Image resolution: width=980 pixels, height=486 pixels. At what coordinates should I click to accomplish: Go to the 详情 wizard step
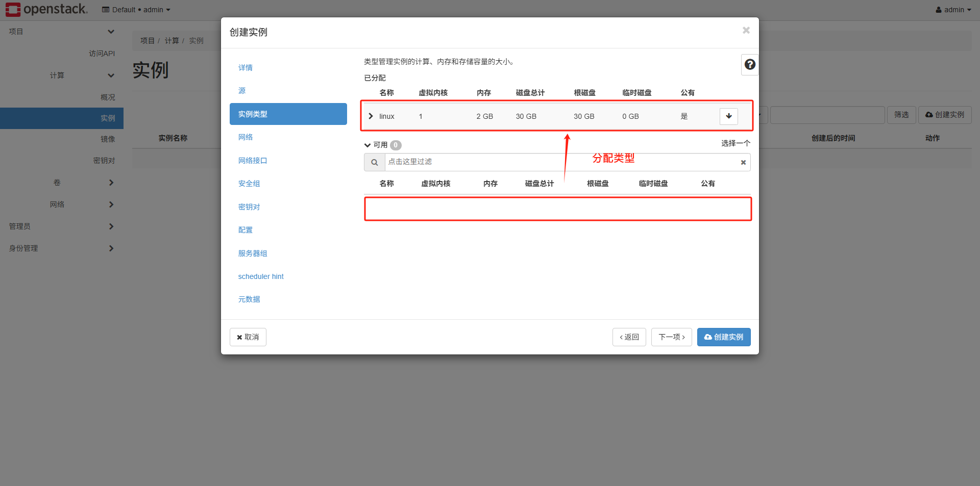246,68
